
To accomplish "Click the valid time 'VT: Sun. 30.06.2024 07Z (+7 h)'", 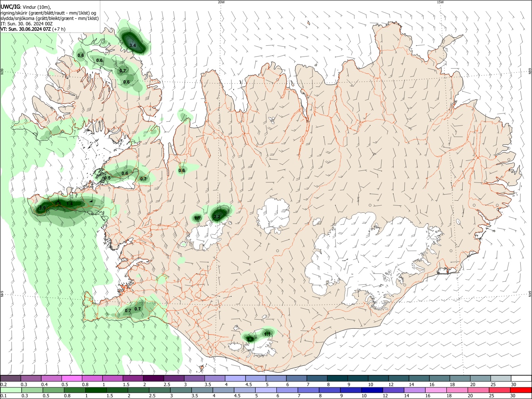I will [x=33, y=29].
